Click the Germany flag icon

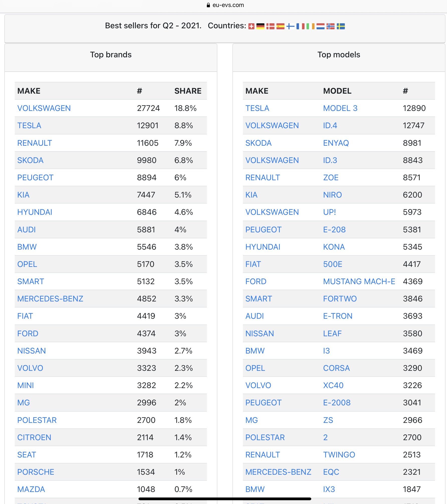point(260,26)
